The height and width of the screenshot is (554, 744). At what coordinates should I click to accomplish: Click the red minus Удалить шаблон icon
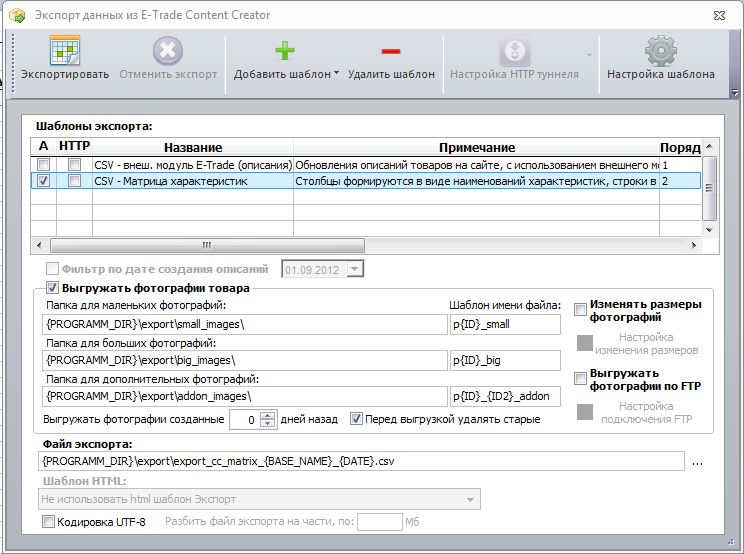tap(391, 51)
